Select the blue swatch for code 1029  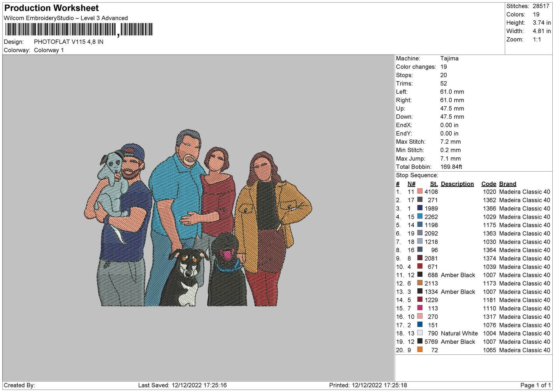[x=420, y=217]
